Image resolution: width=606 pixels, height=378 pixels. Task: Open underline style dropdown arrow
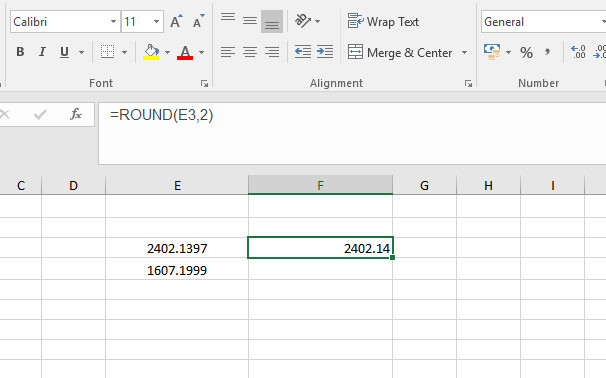[81, 52]
